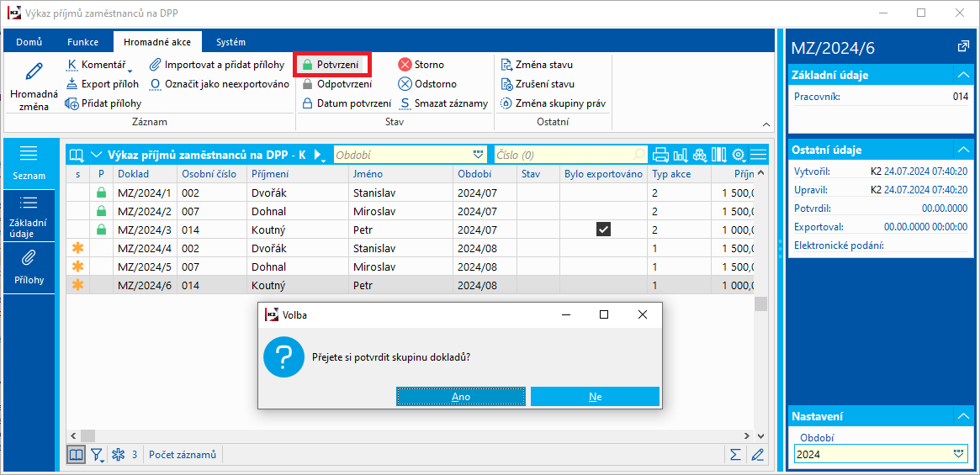Image resolution: width=980 pixels, height=475 pixels.
Task: Click the Typ akce column header
Action: pyautogui.click(x=680, y=174)
